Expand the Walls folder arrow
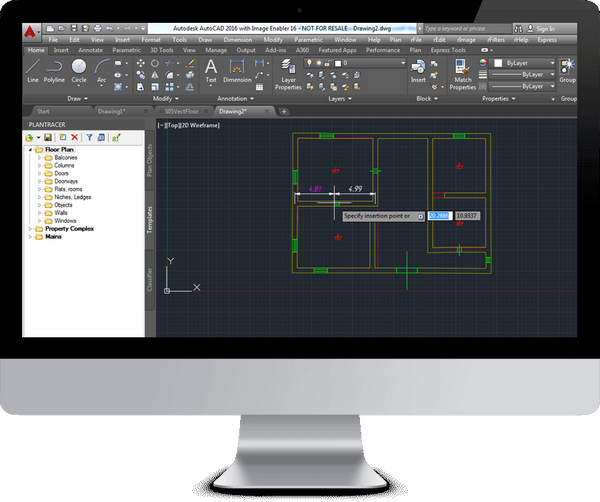Viewport: 600px width, 502px height. click(x=39, y=213)
